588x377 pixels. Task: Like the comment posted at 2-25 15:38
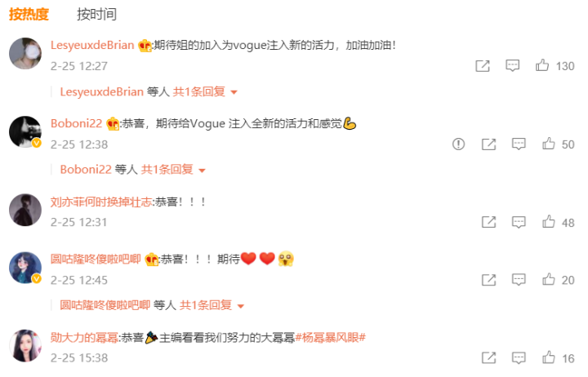[549, 357]
